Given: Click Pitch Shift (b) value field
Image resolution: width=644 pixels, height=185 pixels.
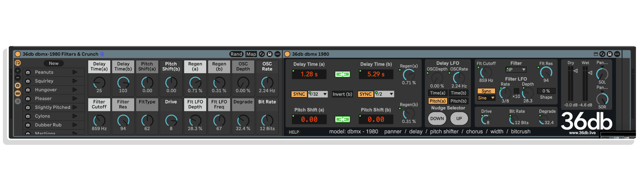Looking at the screenshot, I should (376, 119).
